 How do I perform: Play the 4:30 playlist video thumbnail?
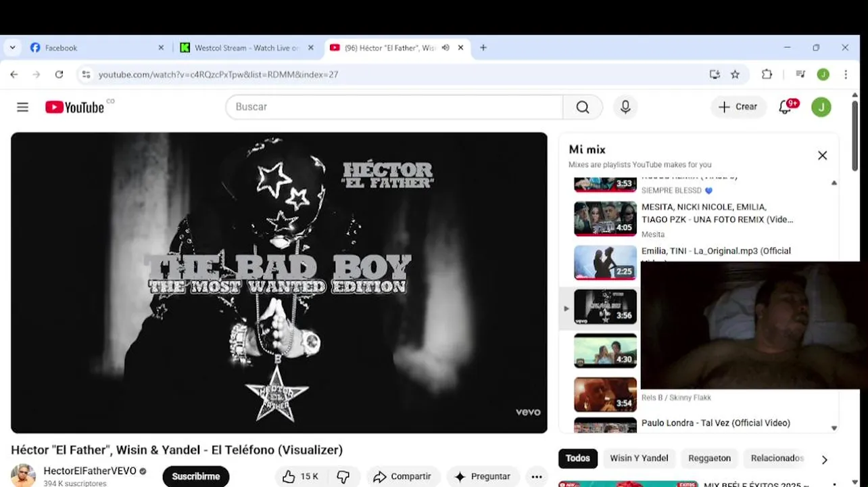tap(605, 350)
